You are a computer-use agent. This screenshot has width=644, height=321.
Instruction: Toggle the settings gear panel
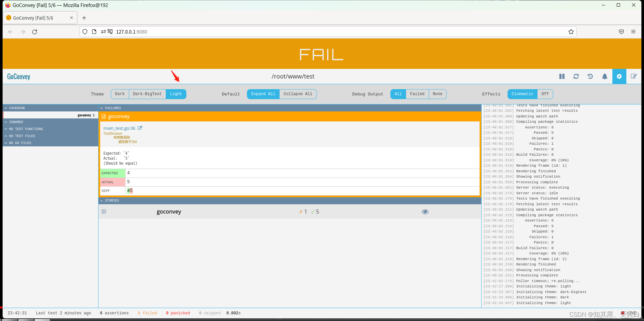tap(619, 77)
